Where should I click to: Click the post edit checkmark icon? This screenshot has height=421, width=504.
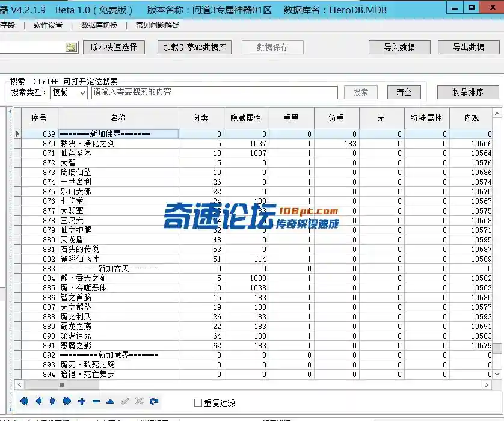[x=124, y=401]
